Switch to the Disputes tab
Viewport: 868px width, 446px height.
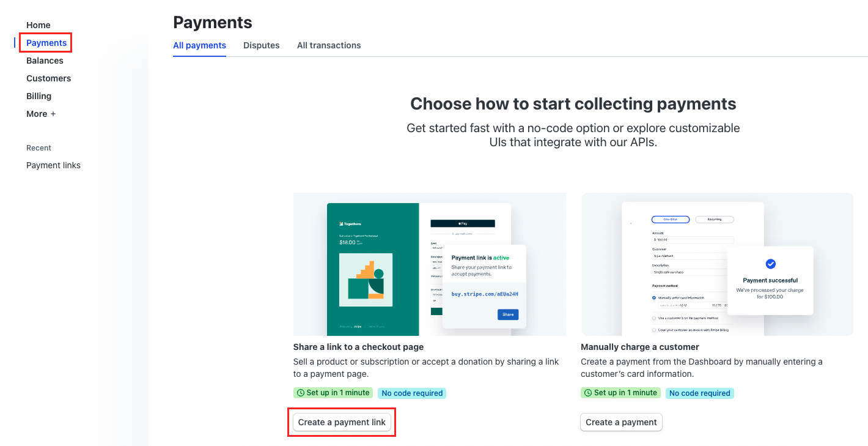click(x=261, y=45)
